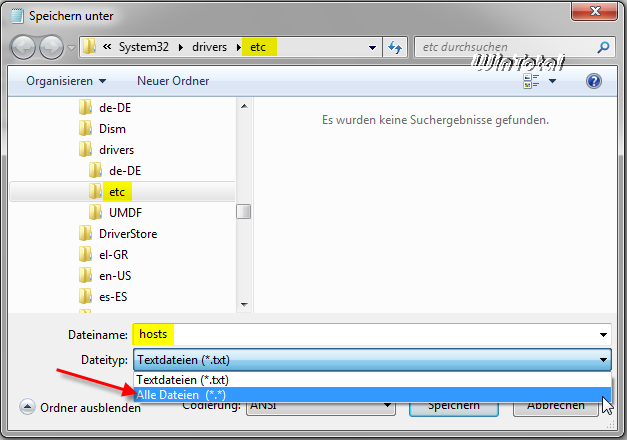This screenshot has width=627, height=440.
Task: Click the Abbrechen button
Action: tap(555, 408)
